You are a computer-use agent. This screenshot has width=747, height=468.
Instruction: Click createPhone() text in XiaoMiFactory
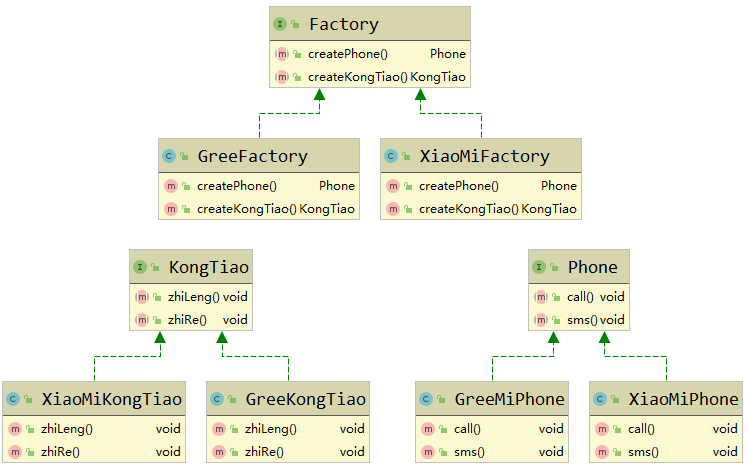click(459, 186)
